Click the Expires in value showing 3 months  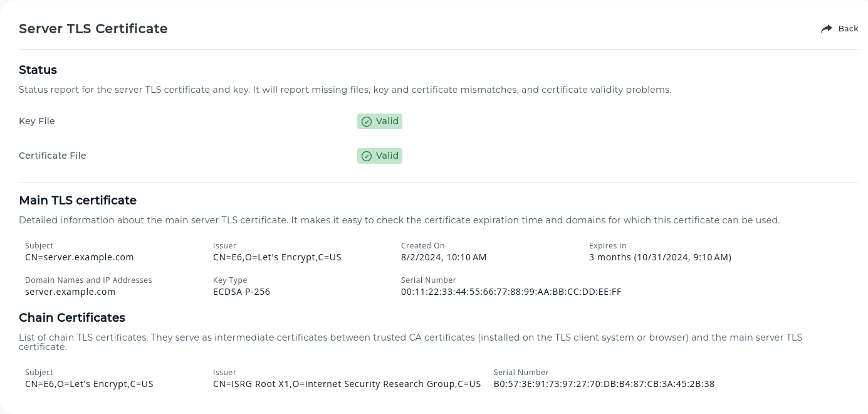click(x=660, y=257)
